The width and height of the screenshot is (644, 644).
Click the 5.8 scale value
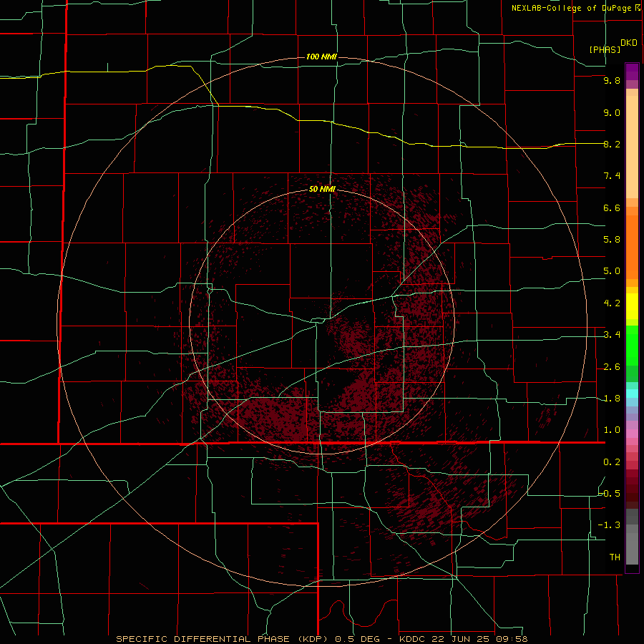click(x=612, y=240)
